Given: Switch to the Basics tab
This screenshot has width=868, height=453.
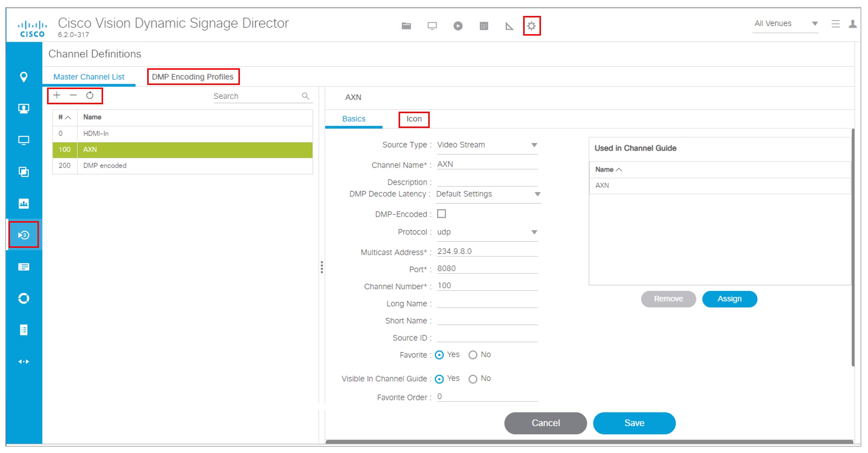Looking at the screenshot, I should [354, 119].
